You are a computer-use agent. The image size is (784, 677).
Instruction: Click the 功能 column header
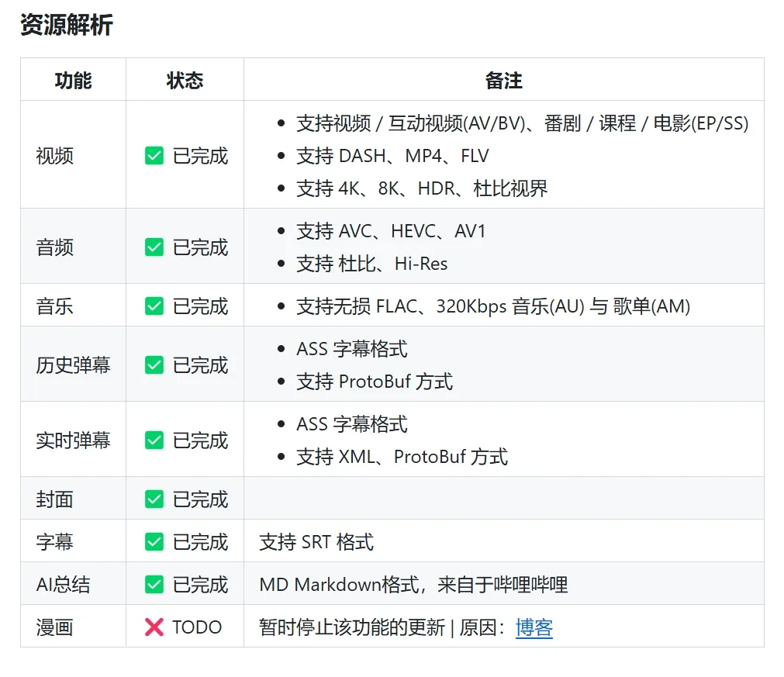pos(73,80)
